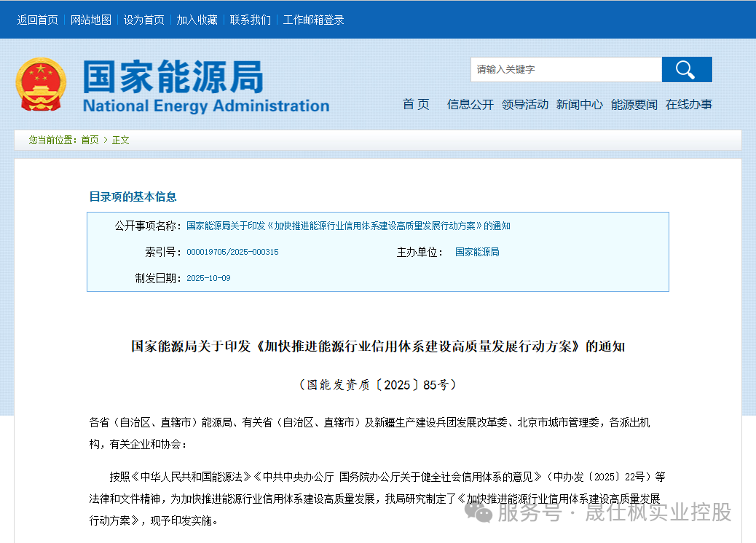756x543 pixels.
Task: Open the 在线办事 navigation item
Action: coord(688,105)
